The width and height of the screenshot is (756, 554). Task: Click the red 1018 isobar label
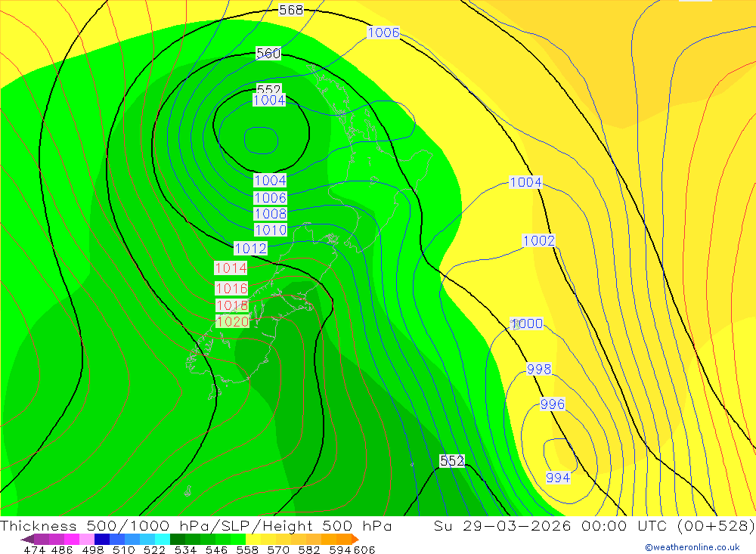click(x=232, y=305)
